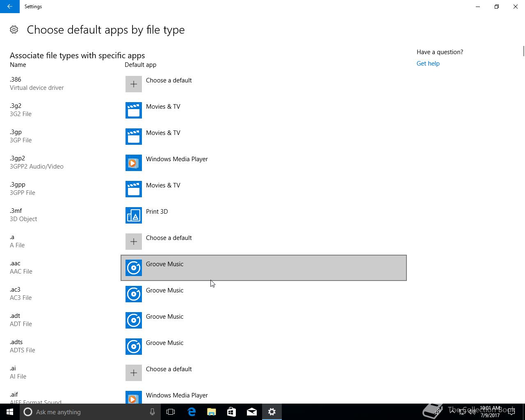Click the .3g2 extension name
The width and height of the screenshot is (525, 420).
(15, 106)
